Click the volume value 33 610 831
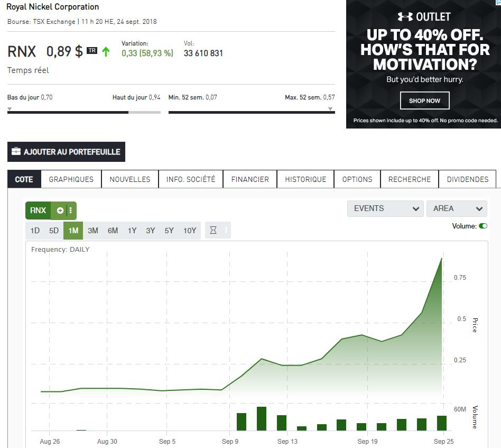This screenshot has height=448, width=501. 203,53
